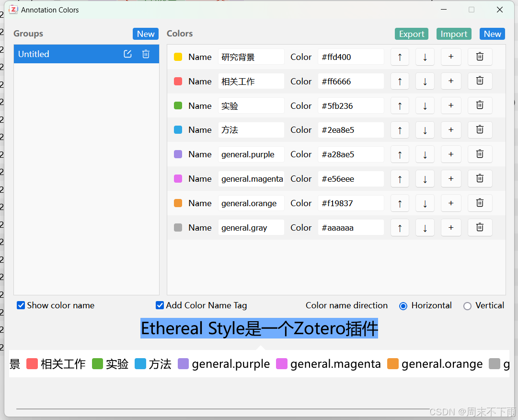Toggle Add Color Name Tag checkbox
The width and height of the screenshot is (518, 420).
tap(160, 305)
